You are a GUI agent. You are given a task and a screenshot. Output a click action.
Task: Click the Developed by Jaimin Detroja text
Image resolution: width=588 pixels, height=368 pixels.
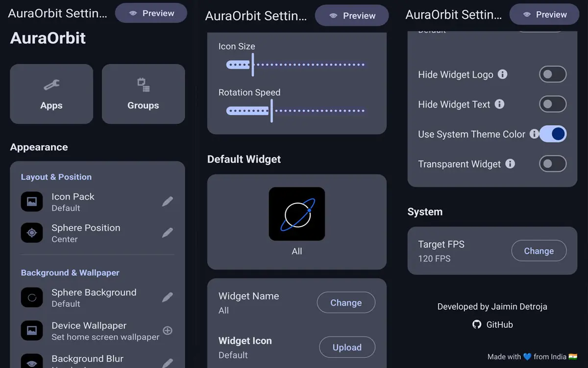click(492, 307)
